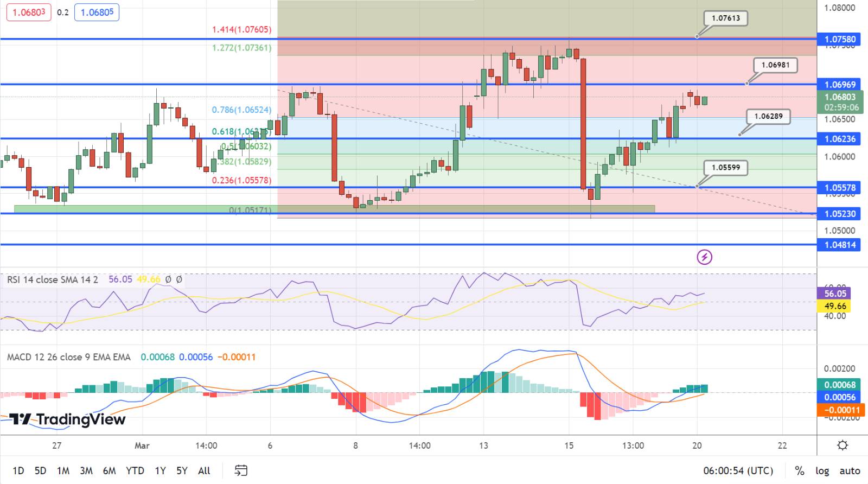868x484 pixels.
Task: Switch to the 1D time range
Action: (x=18, y=470)
